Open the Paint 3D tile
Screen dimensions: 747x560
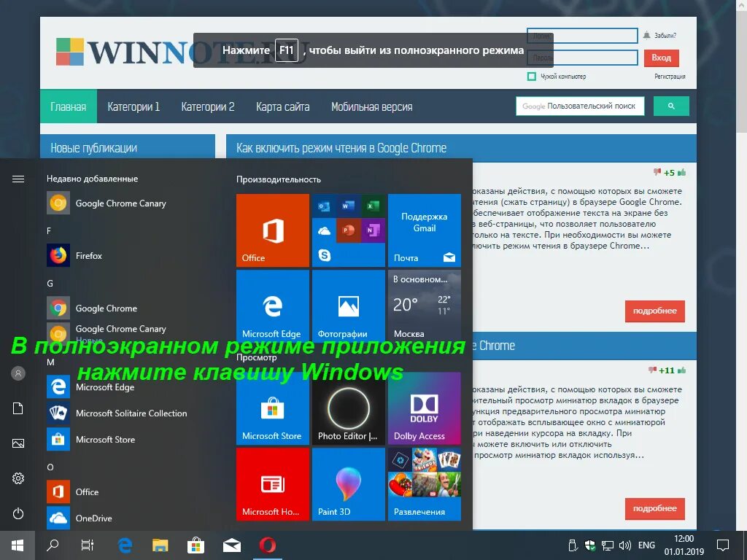(348, 484)
